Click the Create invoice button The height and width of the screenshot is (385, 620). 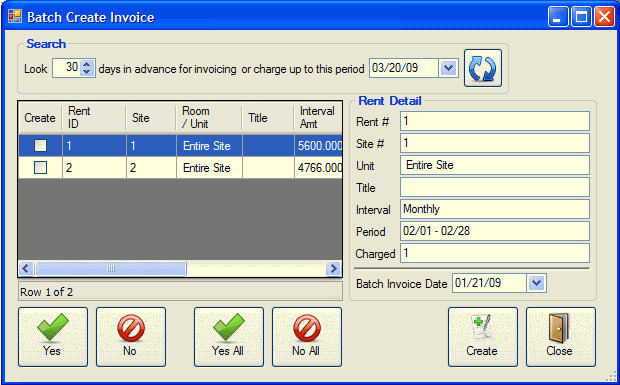pos(483,337)
